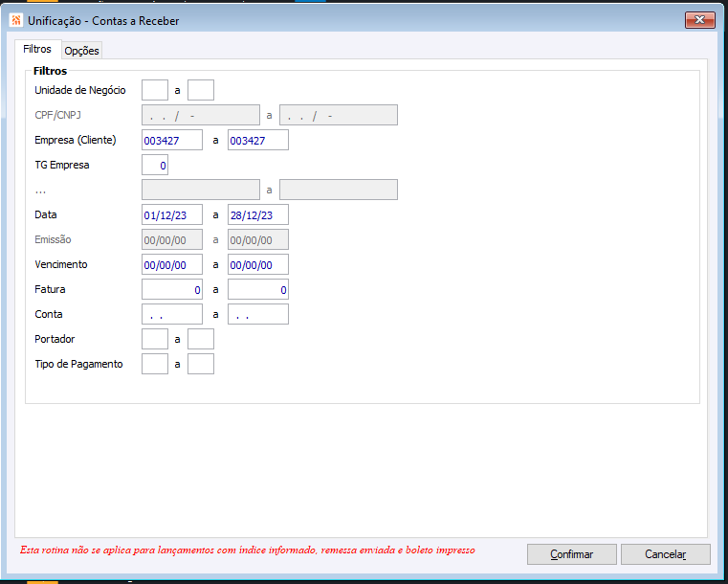
Task: Click the application icon in title bar
Action: click(x=16, y=20)
